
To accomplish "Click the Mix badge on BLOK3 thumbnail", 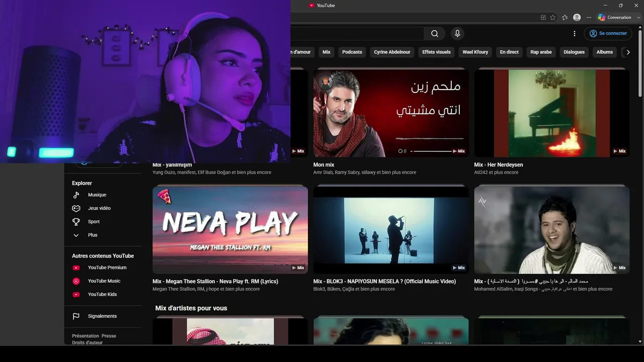I will pyautogui.click(x=459, y=267).
